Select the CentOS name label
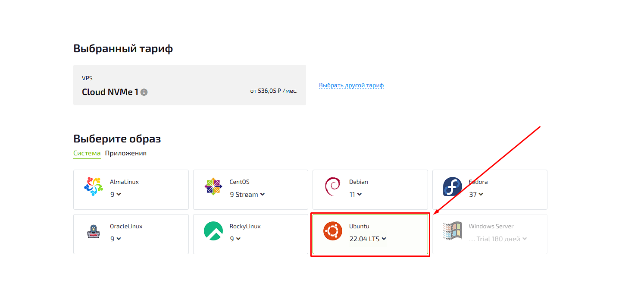The width and height of the screenshot is (644, 284). pos(240,182)
